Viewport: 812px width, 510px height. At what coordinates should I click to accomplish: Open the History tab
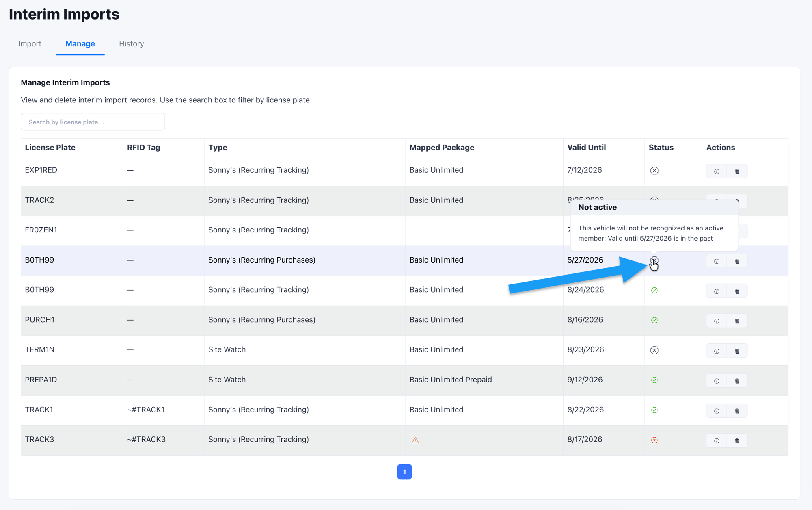(x=131, y=43)
